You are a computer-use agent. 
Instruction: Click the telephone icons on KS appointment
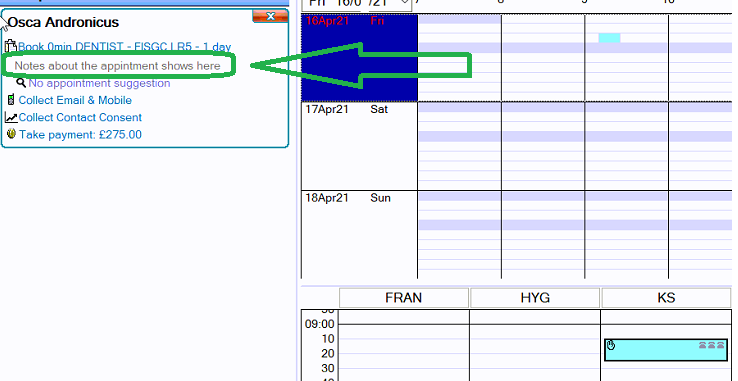pos(712,345)
